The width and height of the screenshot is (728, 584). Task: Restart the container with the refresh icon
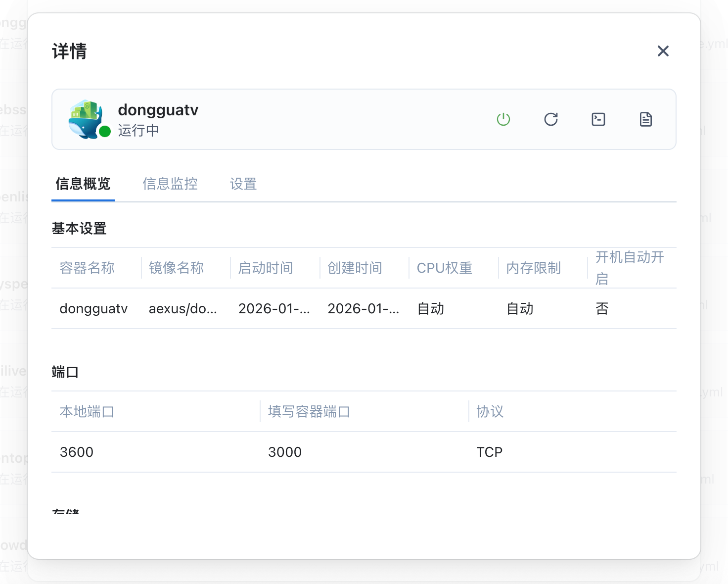coord(550,119)
